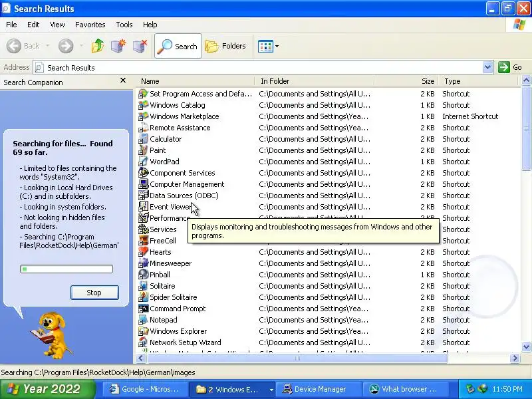
Task: Click the vertical scrollbar up arrow
Action: pos(526,80)
